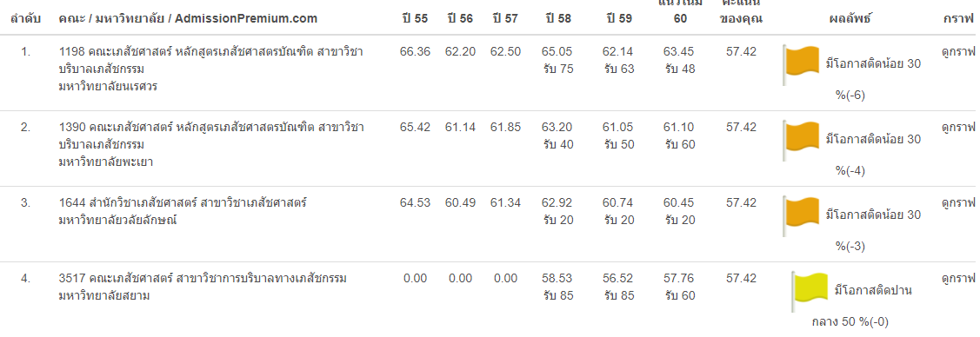Select the 1390 Phayao pharmacy program entry
Image resolution: width=980 pixels, height=337 pixels.
point(211,145)
